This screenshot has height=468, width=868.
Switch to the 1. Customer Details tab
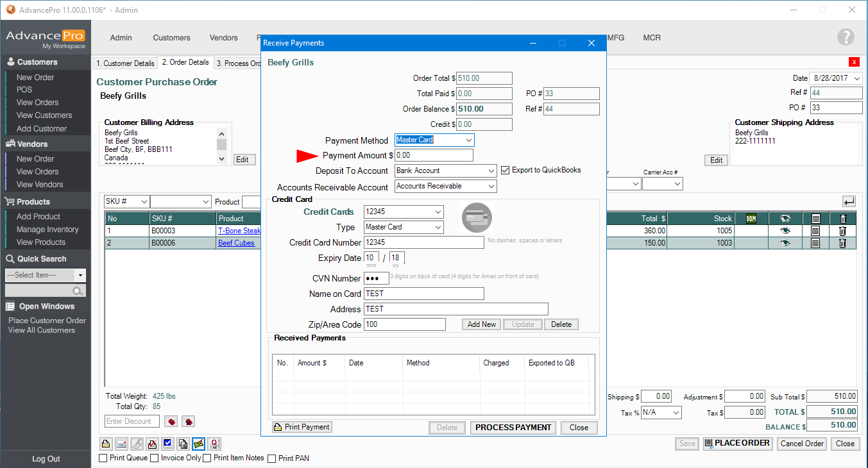pos(125,63)
